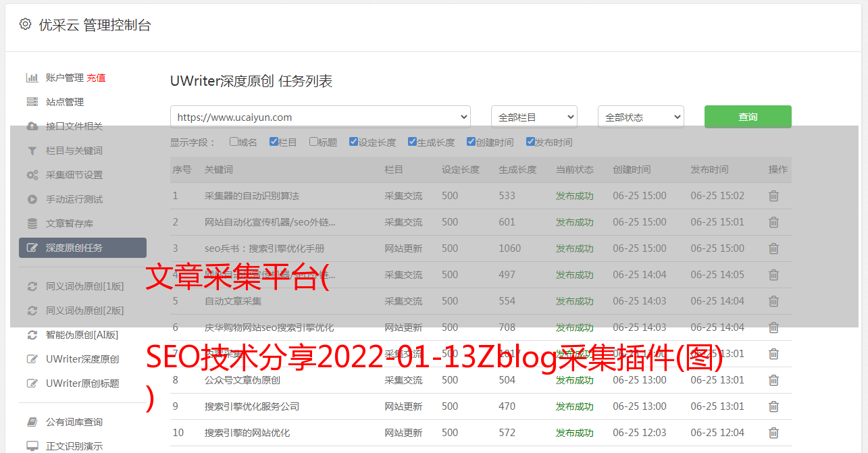Image resolution: width=868 pixels, height=453 pixels.
Task: Uncheck the 栏目 field checkbox
Action: 274,142
